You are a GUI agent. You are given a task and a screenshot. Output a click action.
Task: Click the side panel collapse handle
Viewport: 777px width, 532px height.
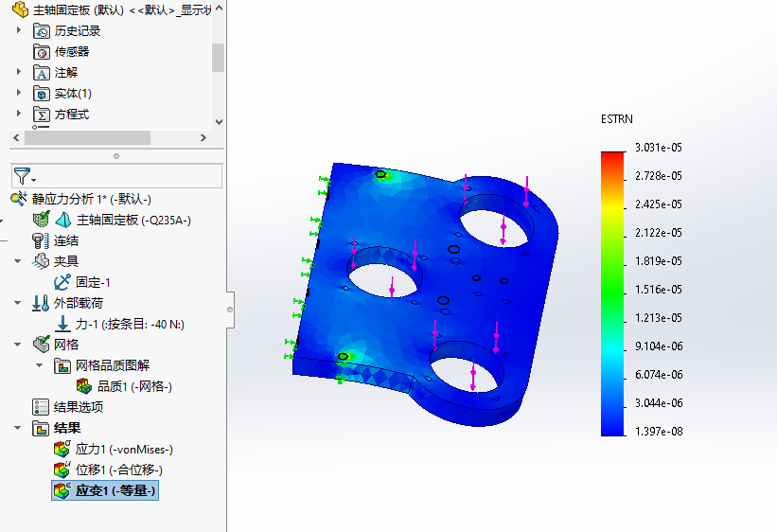tap(230, 310)
